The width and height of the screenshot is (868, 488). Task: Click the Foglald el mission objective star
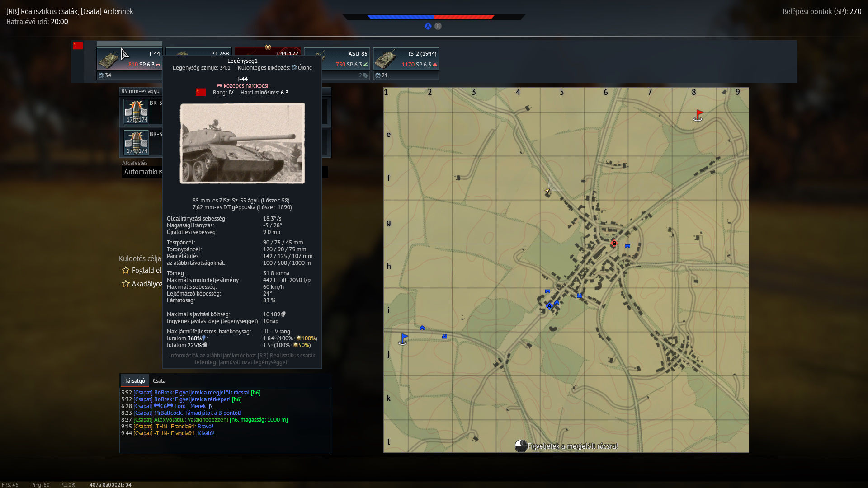126,270
